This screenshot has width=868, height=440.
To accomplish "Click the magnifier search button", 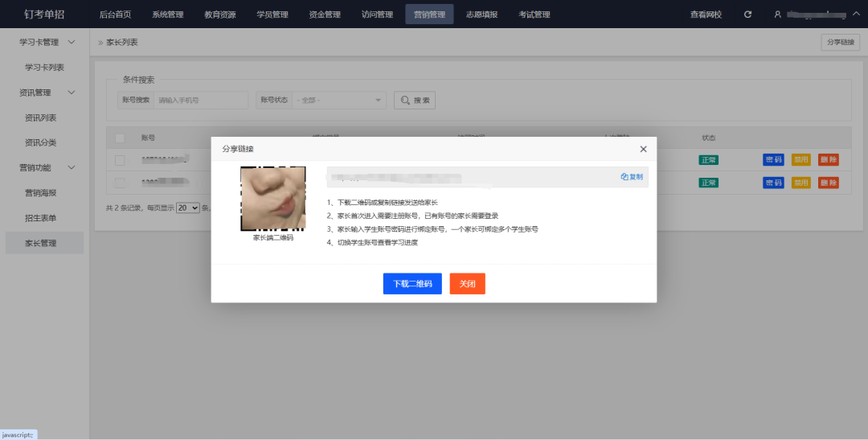I will 414,101.
